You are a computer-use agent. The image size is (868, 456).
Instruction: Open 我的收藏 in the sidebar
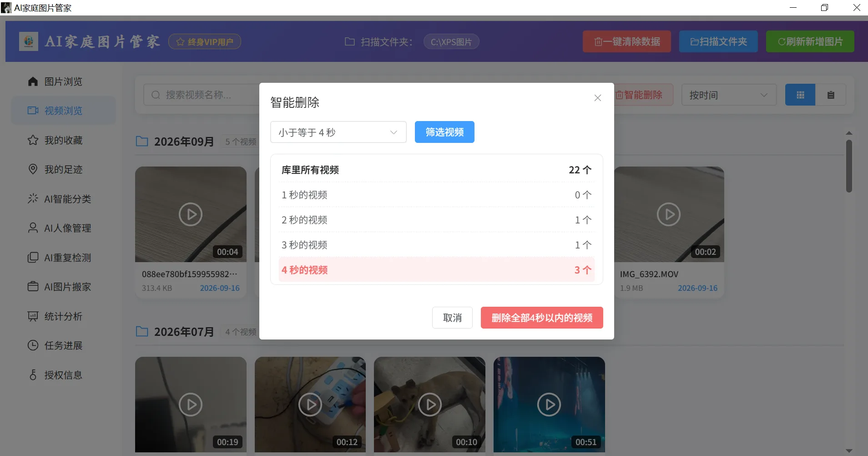[x=63, y=140]
